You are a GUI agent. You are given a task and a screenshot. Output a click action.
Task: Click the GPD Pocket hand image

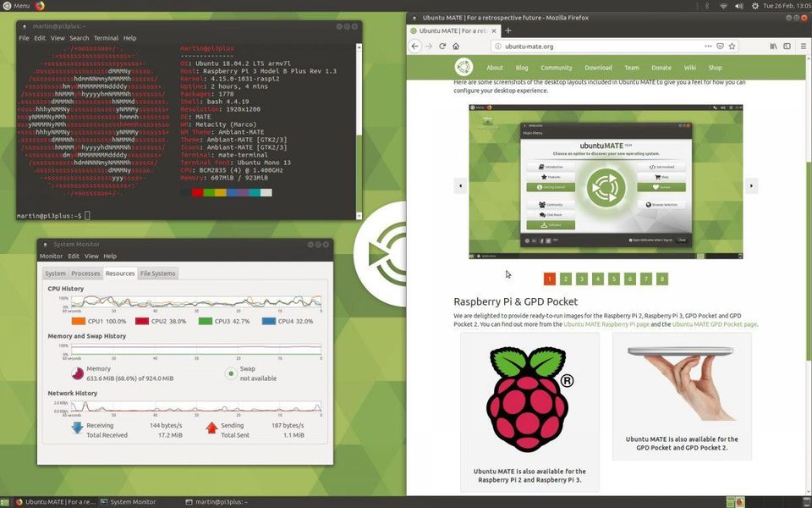[682, 383]
